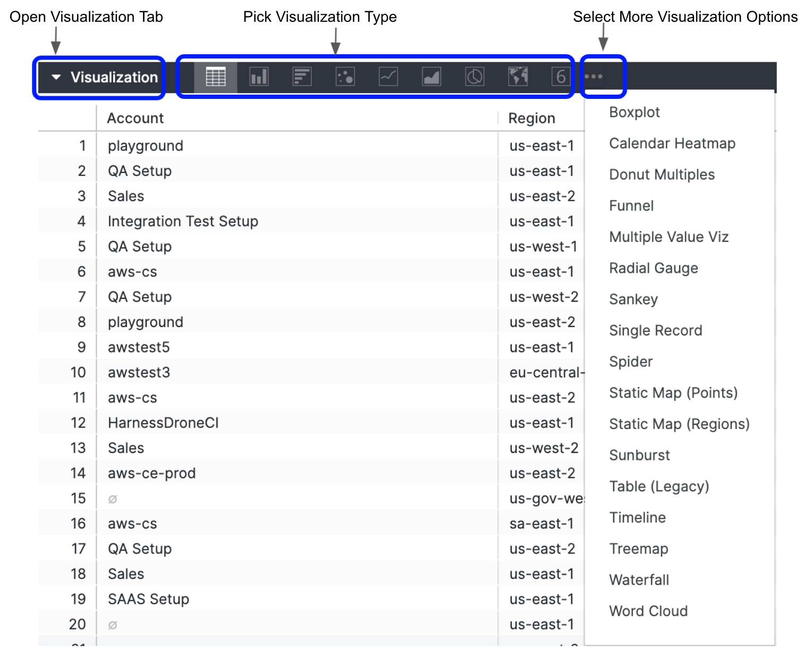Select the Table visualization icon
This screenshot has width=812, height=655.
coord(216,77)
